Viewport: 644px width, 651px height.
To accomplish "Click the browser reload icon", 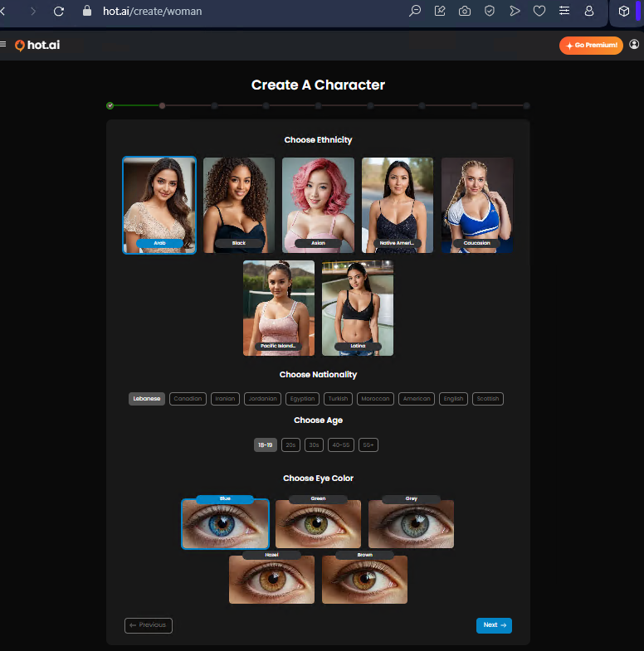I will (x=59, y=12).
